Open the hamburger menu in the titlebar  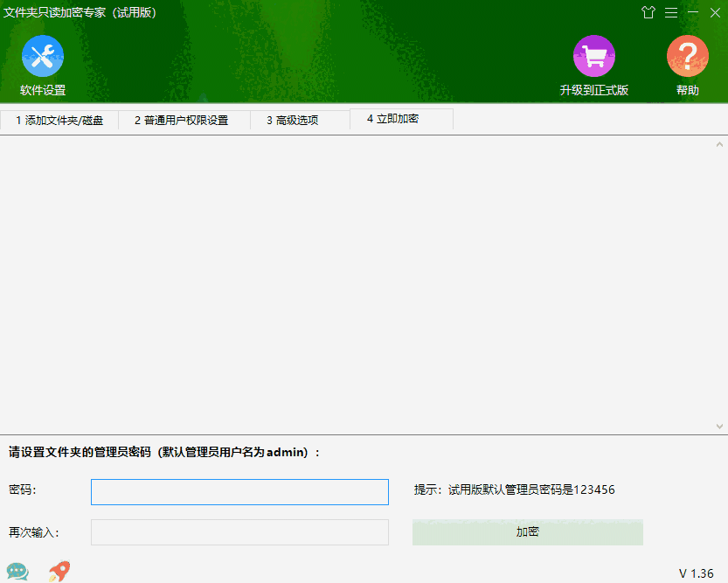click(x=670, y=13)
